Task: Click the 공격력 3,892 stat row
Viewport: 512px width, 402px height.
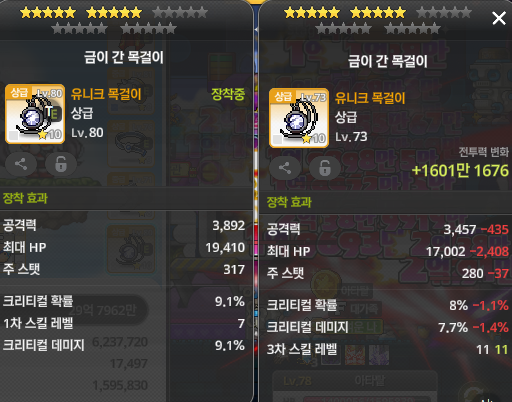Action: pos(124,225)
